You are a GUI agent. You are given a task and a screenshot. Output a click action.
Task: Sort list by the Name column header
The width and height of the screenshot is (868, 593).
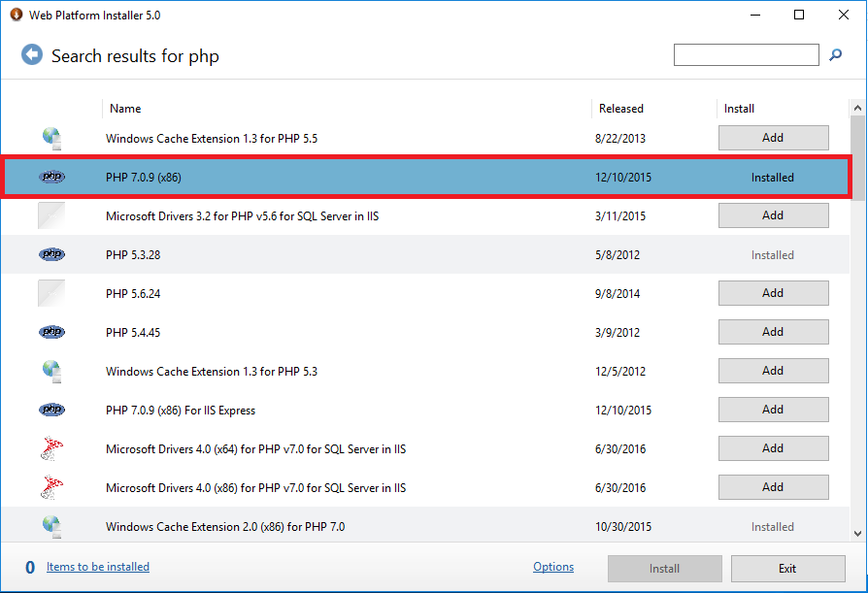125,109
